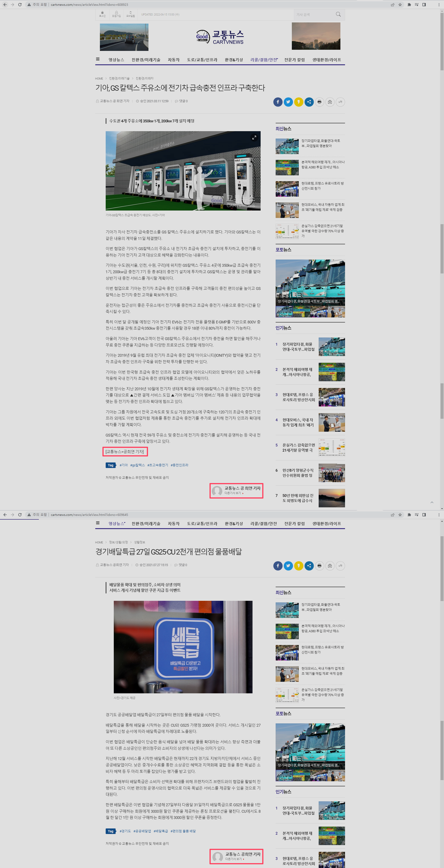
Task: Click the vertical scrollbar of the 경기배달특급 article window
Action: pos(442,569)
